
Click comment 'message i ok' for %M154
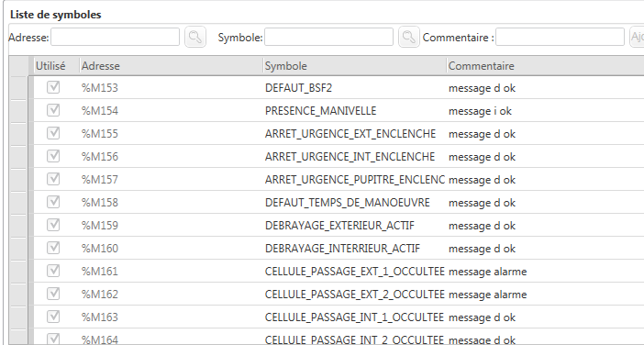tap(480, 111)
